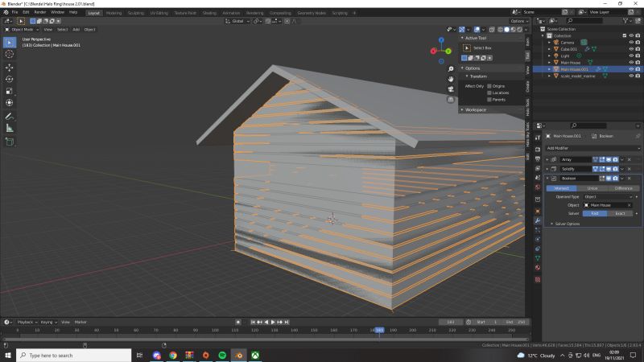Open the Material properties tab icon

pyautogui.click(x=538, y=268)
